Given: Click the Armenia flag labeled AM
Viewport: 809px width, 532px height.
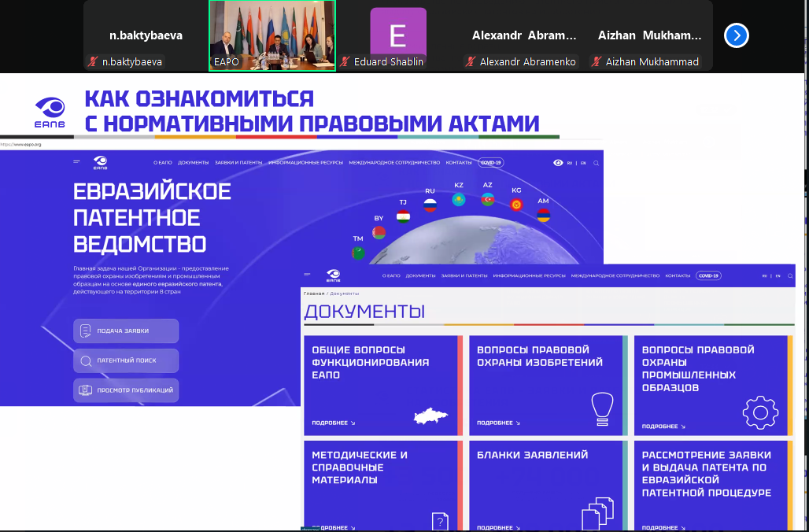Looking at the screenshot, I should tap(543, 215).
